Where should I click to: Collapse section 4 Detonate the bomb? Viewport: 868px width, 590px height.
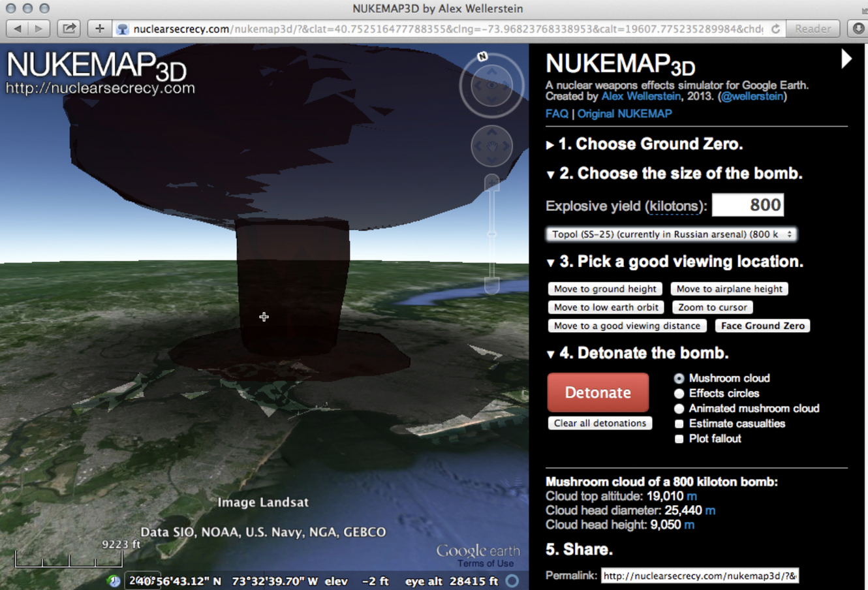(550, 354)
